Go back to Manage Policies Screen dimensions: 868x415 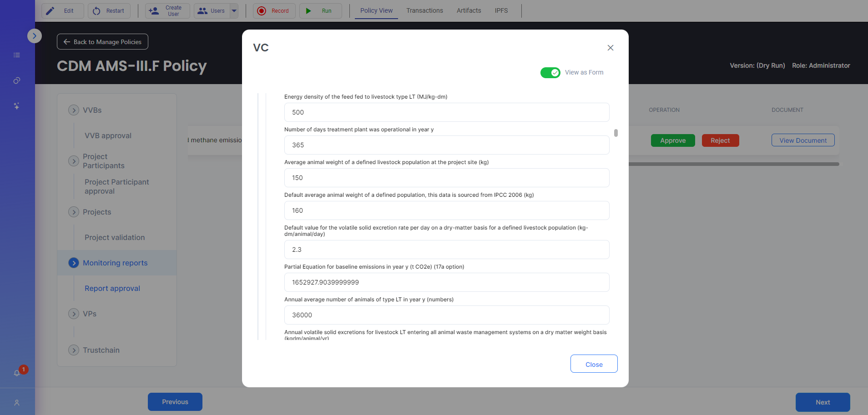coord(102,42)
